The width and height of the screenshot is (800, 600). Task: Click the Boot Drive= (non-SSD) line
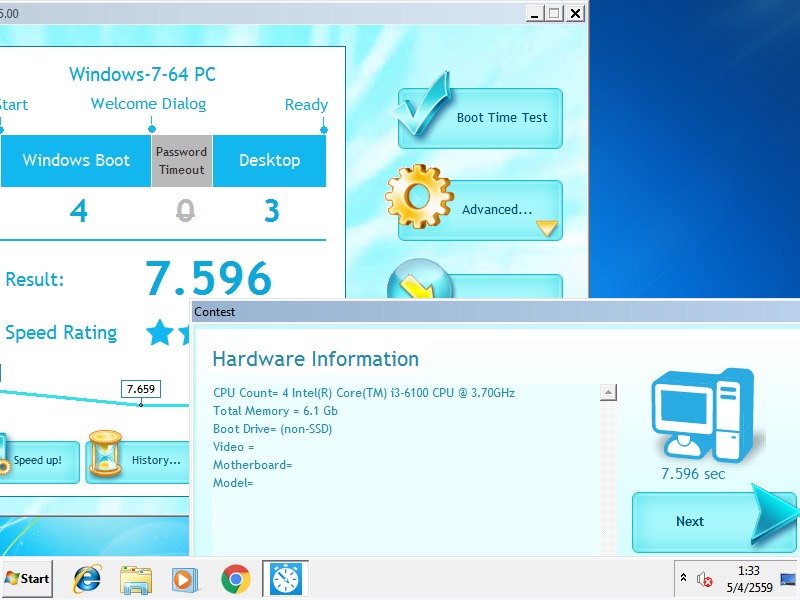pos(272,429)
